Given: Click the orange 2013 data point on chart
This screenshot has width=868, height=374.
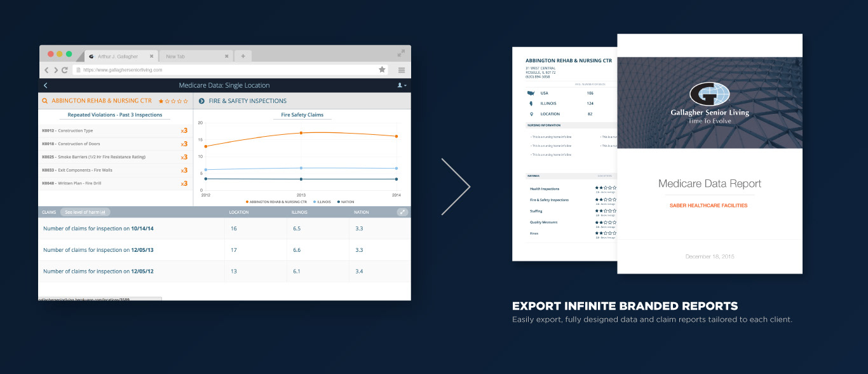Looking at the screenshot, I should click(x=301, y=133).
